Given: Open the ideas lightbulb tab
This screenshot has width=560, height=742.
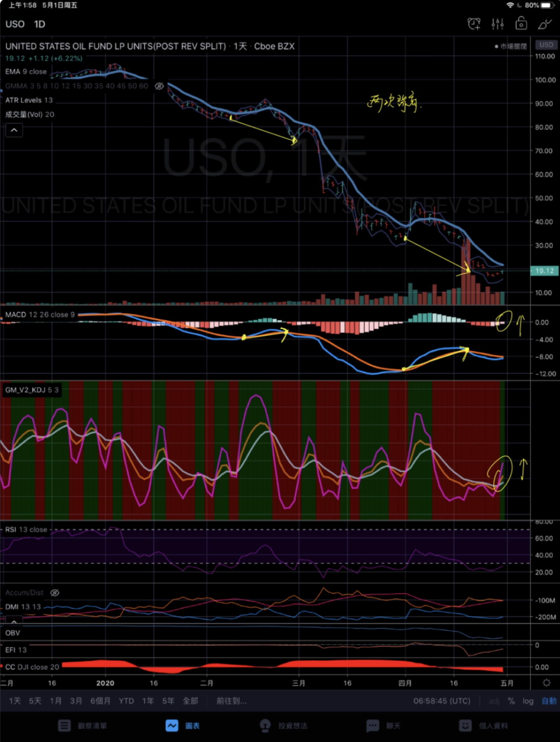Looking at the screenshot, I should [x=265, y=726].
